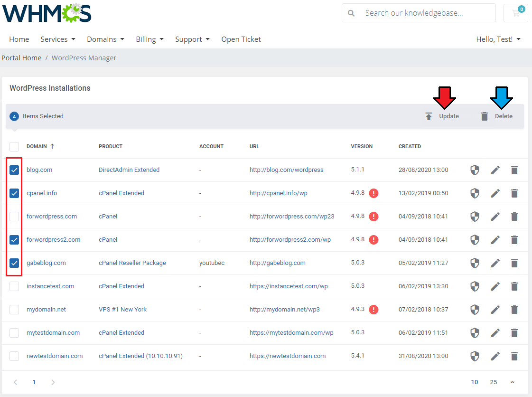Open DirectAdmin Extended product link
Image resolution: width=532 pixels, height=397 pixels.
tap(129, 170)
